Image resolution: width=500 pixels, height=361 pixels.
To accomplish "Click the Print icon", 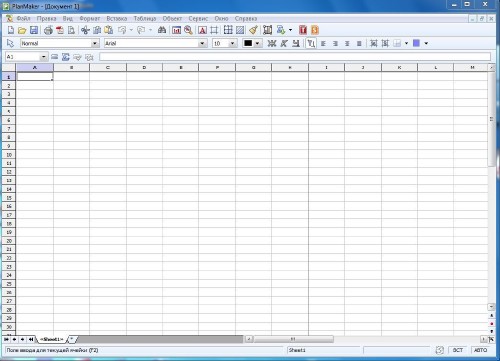I will [48, 30].
